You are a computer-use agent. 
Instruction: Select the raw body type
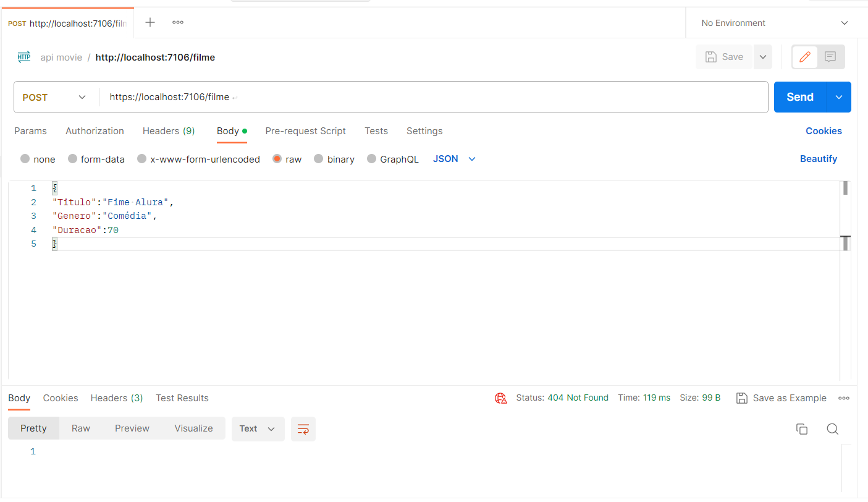point(287,159)
